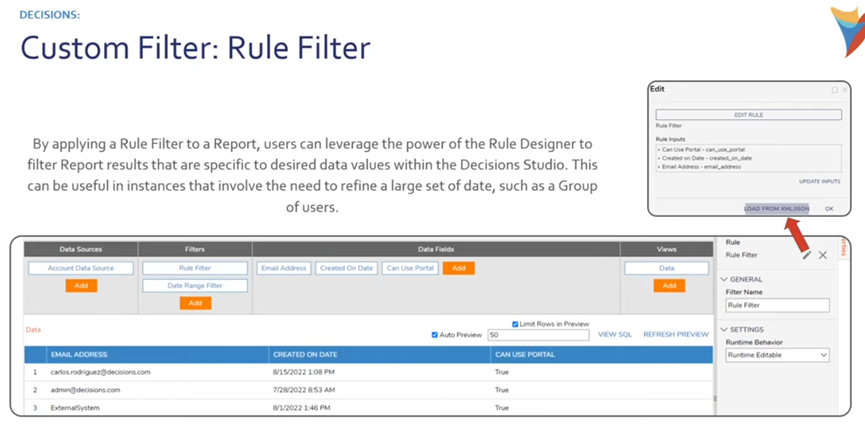This screenshot has width=865, height=426.
Task: Click the admin@decisions.com cell
Action: pyautogui.click(x=85, y=390)
